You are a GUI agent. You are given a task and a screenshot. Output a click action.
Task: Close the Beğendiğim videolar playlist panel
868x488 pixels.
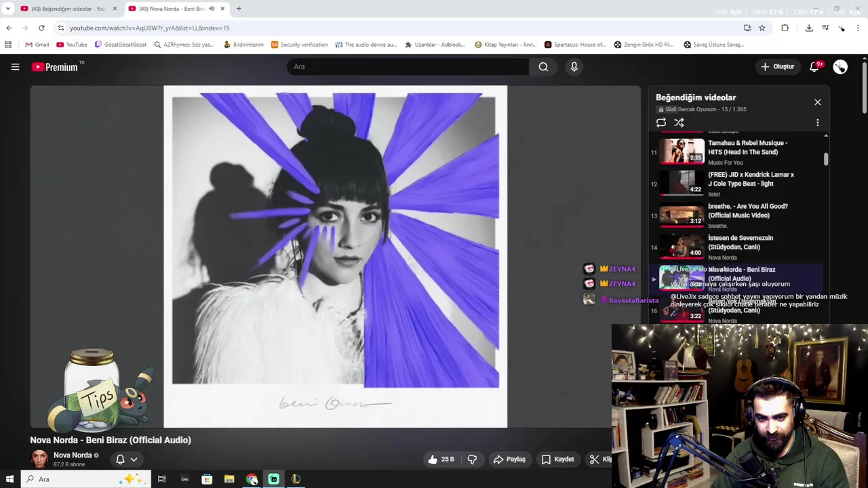(817, 102)
